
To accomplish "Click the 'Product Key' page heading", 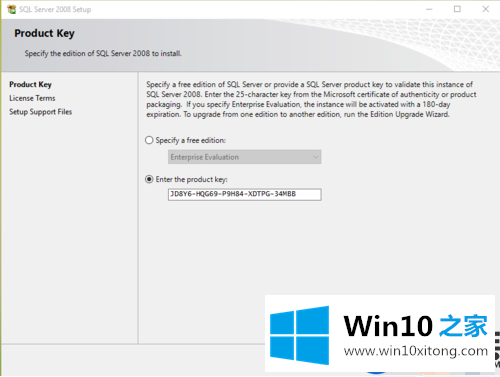I will pyautogui.click(x=44, y=33).
